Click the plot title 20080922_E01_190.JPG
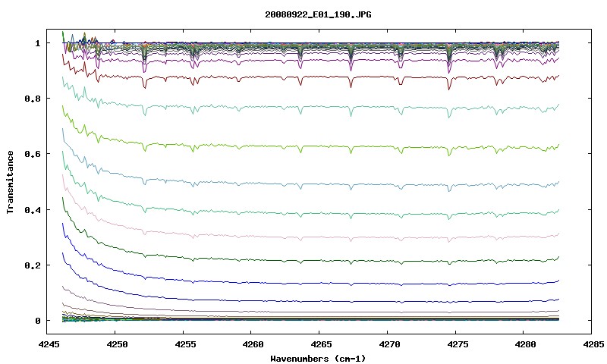Viewport: 607px width, 364px height. 318,15
